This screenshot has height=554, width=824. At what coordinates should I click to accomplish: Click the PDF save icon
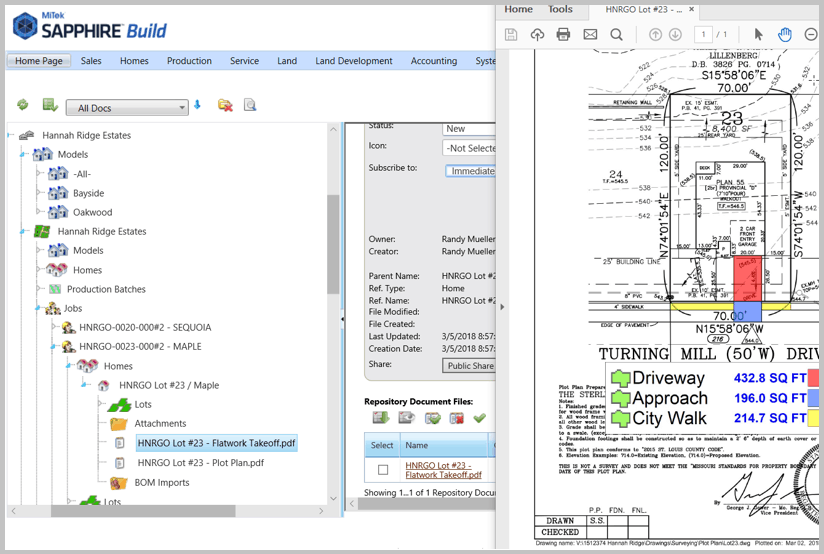pos(511,35)
